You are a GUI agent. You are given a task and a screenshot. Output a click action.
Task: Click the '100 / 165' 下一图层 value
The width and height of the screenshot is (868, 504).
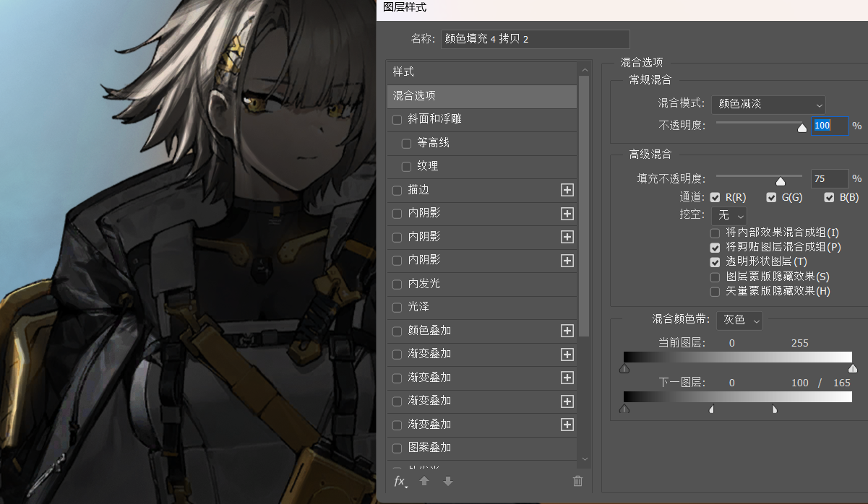821,383
